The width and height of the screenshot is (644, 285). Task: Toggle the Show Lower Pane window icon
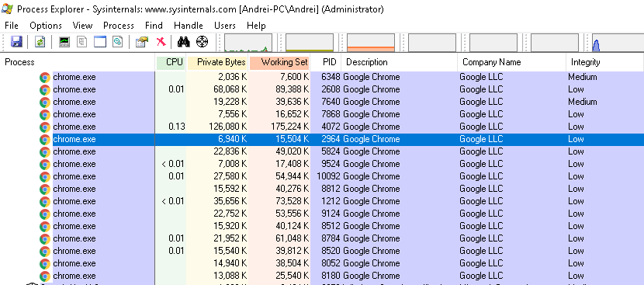pos(100,41)
